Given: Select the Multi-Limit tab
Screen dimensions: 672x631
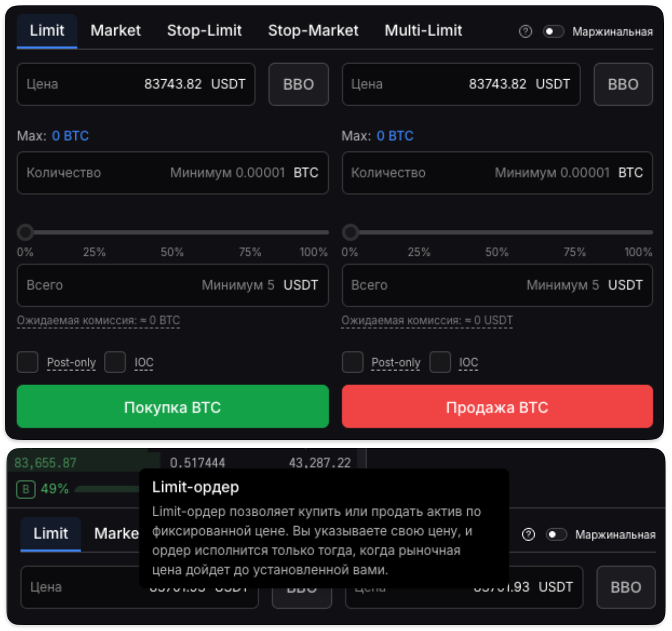Looking at the screenshot, I should [423, 31].
